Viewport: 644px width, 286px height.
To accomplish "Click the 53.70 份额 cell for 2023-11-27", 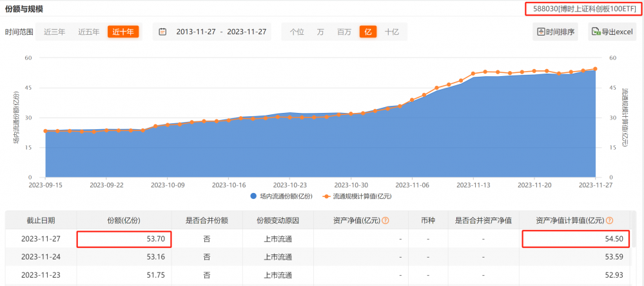I will 124,239.
